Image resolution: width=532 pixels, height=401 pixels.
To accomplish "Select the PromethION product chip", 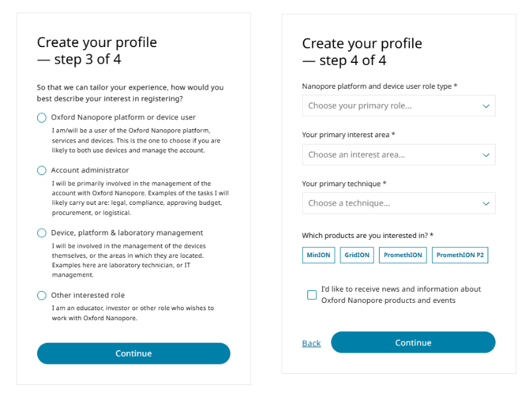I will 402,255.
